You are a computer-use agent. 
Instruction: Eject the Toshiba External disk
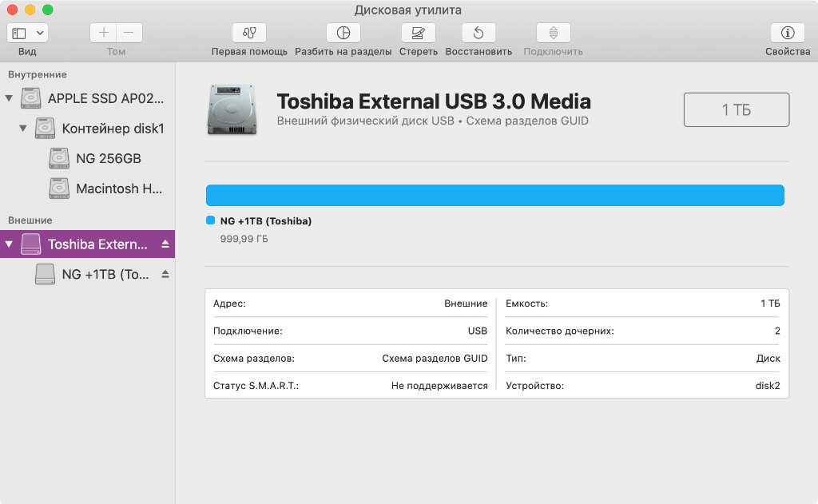165,244
